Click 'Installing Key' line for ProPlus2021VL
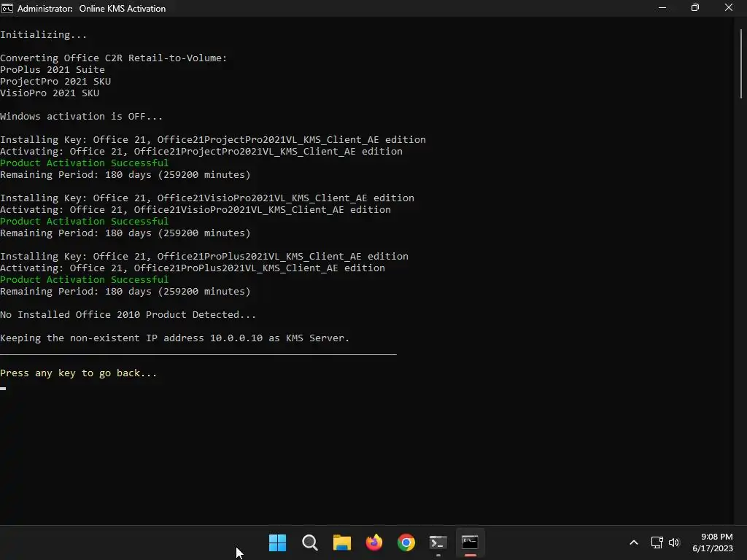747x560 pixels. [x=204, y=256]
